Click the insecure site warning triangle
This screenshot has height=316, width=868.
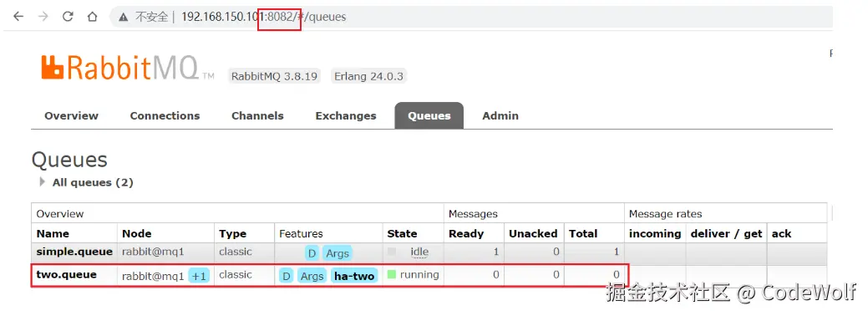(x=123, y=18)
